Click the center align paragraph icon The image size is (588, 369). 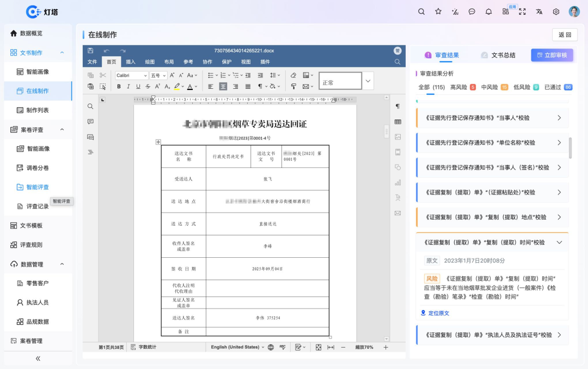pyautogui.click(x=223, y=87)
